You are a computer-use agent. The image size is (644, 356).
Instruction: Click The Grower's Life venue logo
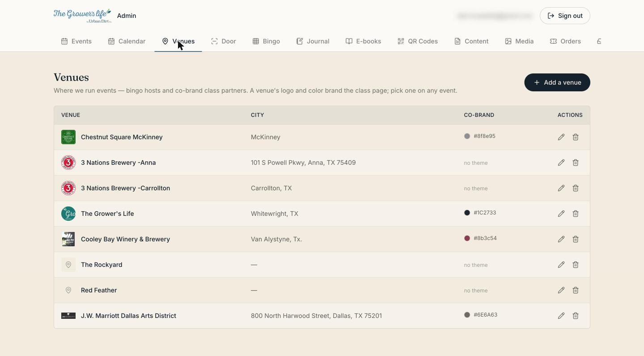tap(68, 214)
